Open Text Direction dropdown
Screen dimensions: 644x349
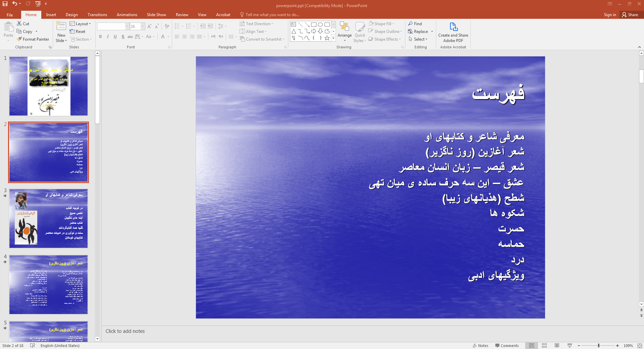pyautogui.click(x=257, y=24)
